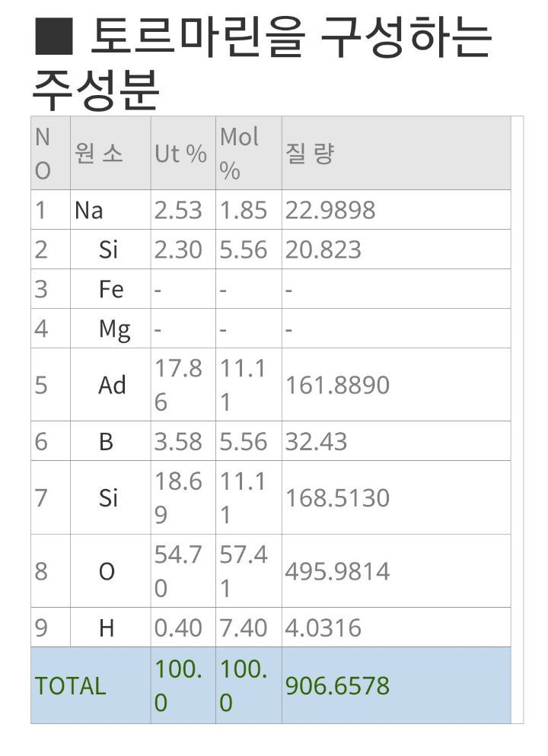
Task: Click the B element cell
Action: click(107, 441)
